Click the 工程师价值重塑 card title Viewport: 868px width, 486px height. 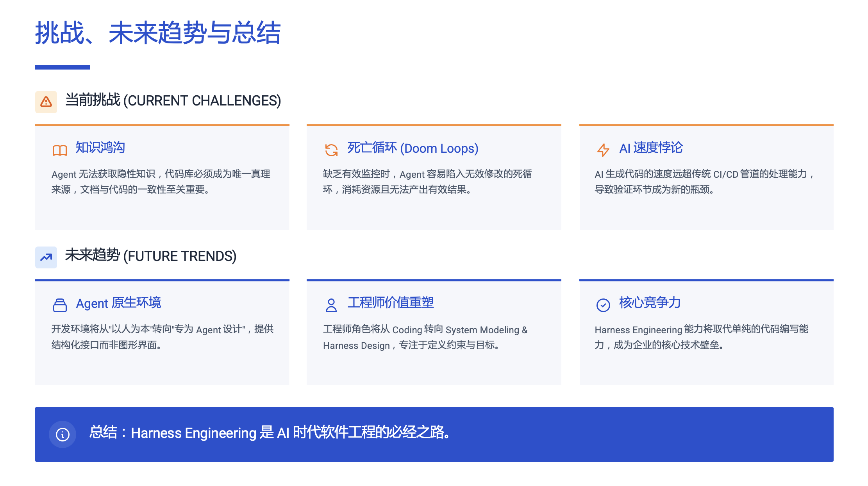coord(391,303)
